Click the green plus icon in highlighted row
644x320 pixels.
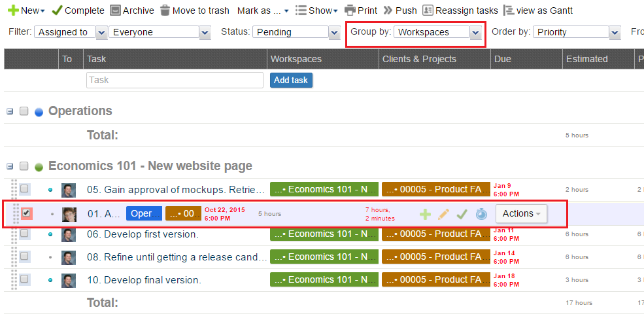point(425,214)
